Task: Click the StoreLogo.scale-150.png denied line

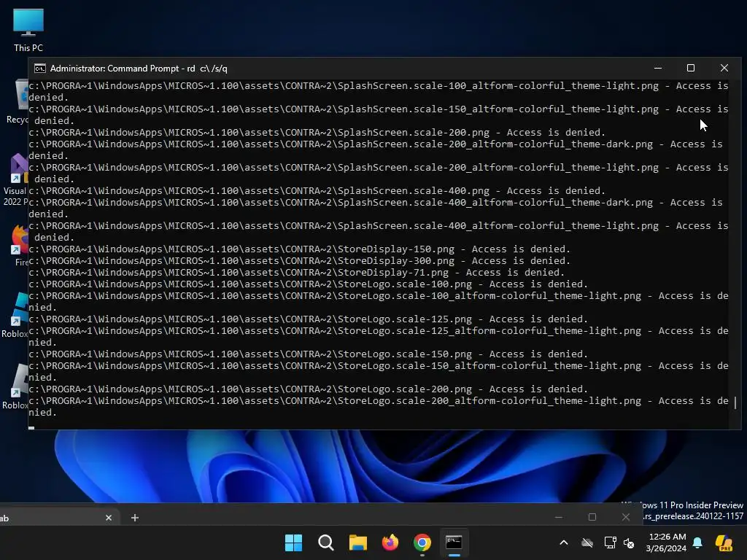Action: (309, 354)
